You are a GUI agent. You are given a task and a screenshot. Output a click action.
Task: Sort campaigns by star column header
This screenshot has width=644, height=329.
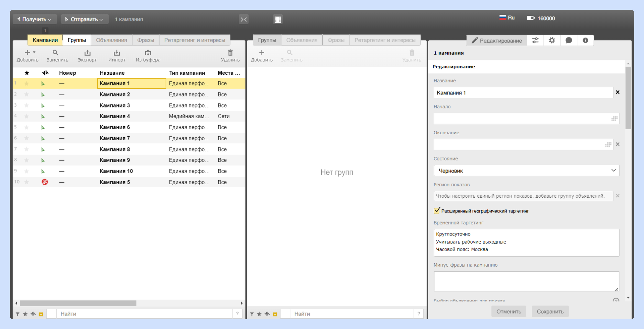coord(27,73)
